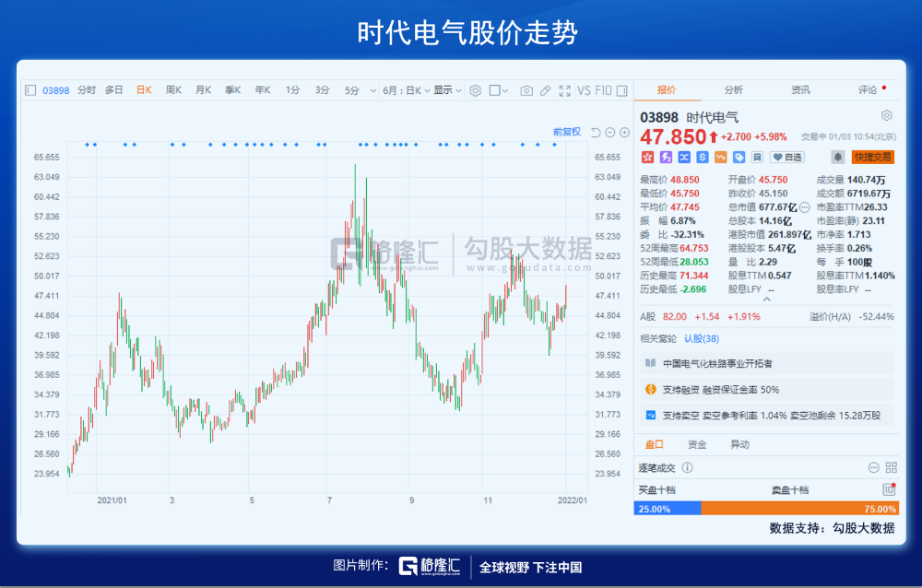Click the info icon beside 逐笔成交
922x588 pixels.
(x=687, y=467)
